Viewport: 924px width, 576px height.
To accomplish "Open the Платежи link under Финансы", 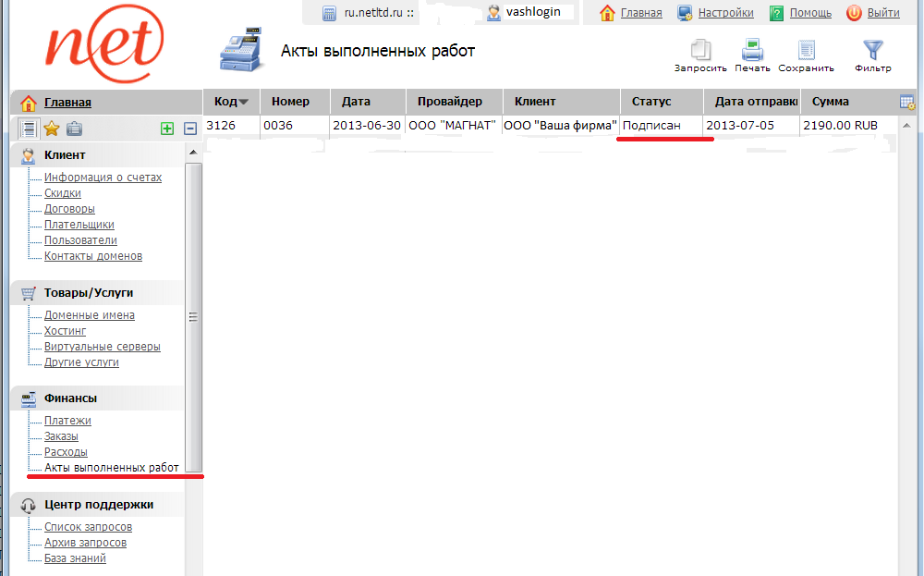I will point(67,421).
